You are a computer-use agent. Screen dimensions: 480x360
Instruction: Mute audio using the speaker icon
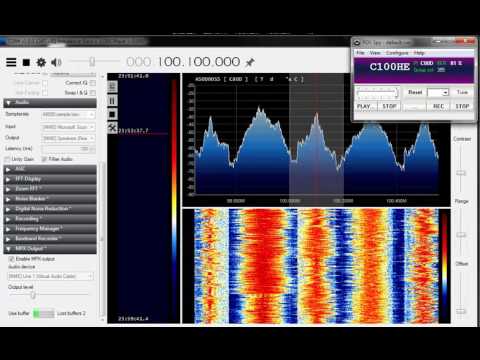pos(56,62)
